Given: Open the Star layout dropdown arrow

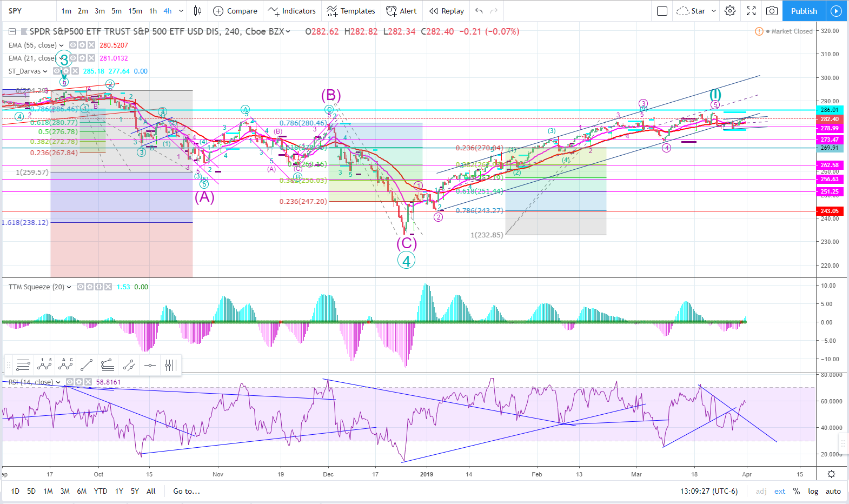Looking at the screenshot, I should pos(714,11).
